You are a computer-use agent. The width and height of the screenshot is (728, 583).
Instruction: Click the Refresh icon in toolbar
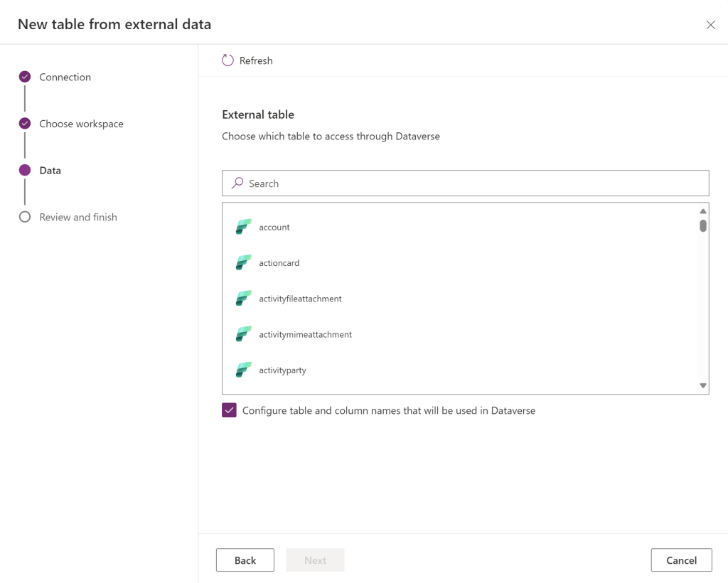pyautogui.click(x=227, y=60)
